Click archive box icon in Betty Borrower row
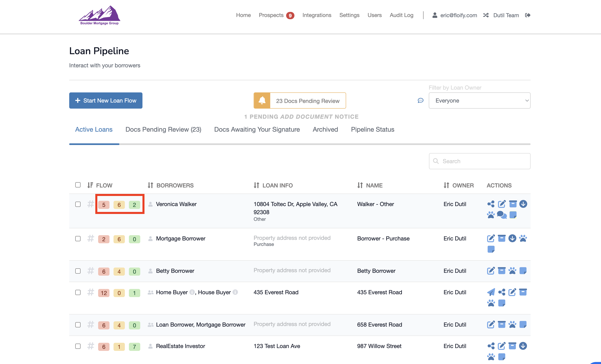This screenshot has height=364, width=601. click(x=501, y=271)
